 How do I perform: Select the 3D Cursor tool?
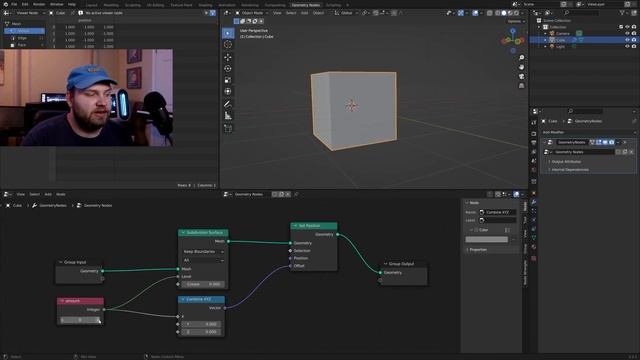tap(228, 44)
